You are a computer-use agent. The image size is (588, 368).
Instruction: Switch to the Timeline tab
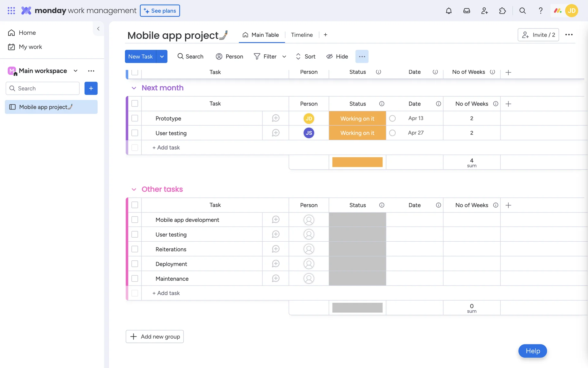coord(302,35)
